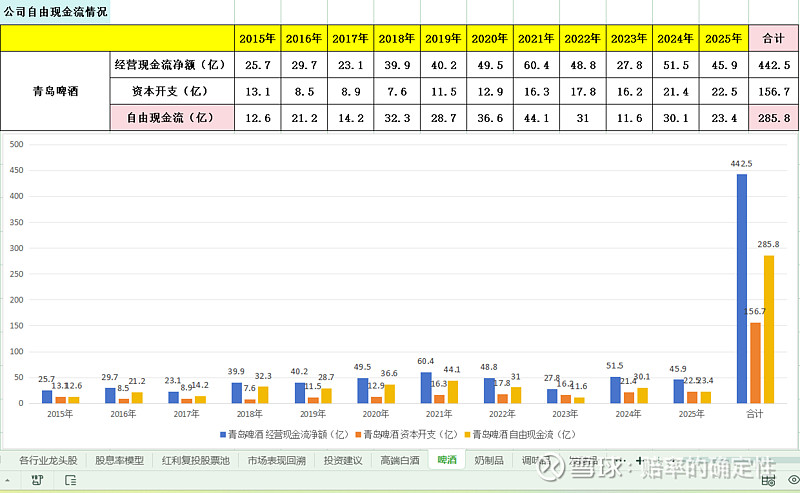Click the yellow legend swatch for 自由现金流

coord(467,435)
